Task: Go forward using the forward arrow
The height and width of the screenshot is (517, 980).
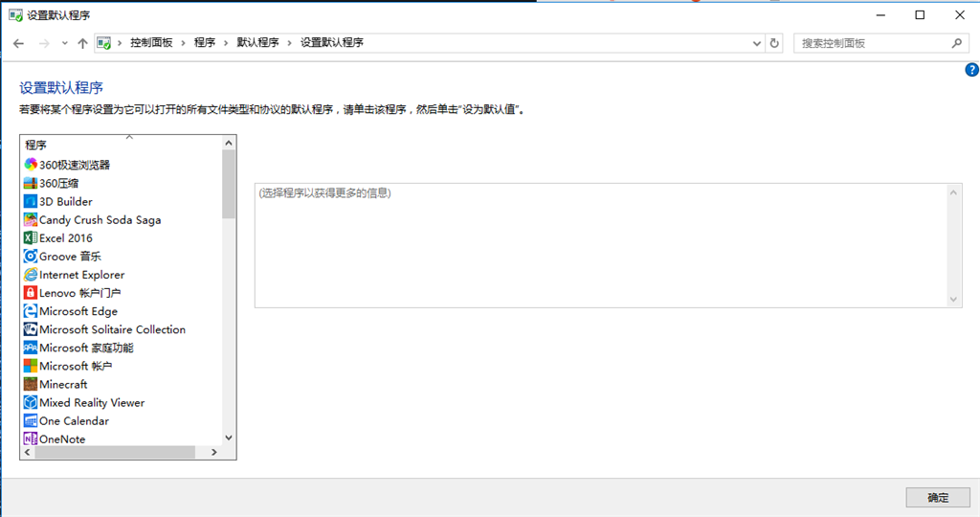Action: [x=44, y=43]
